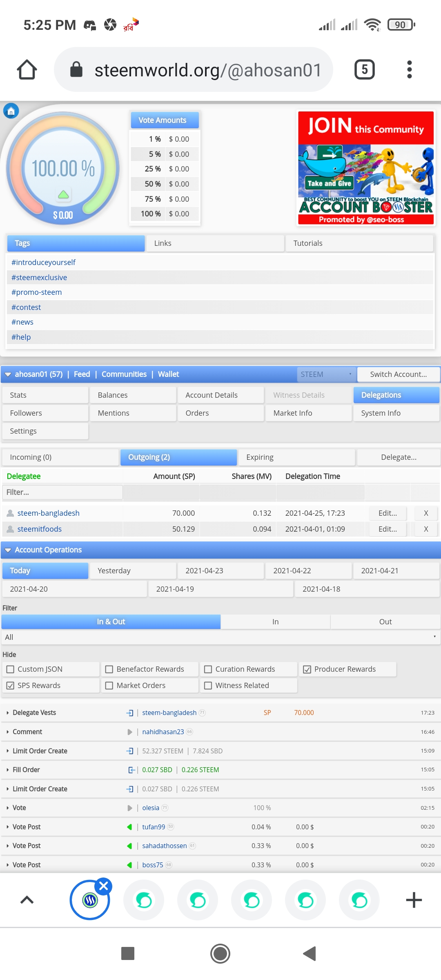Open the browser tab switcher showing 5

364,69
